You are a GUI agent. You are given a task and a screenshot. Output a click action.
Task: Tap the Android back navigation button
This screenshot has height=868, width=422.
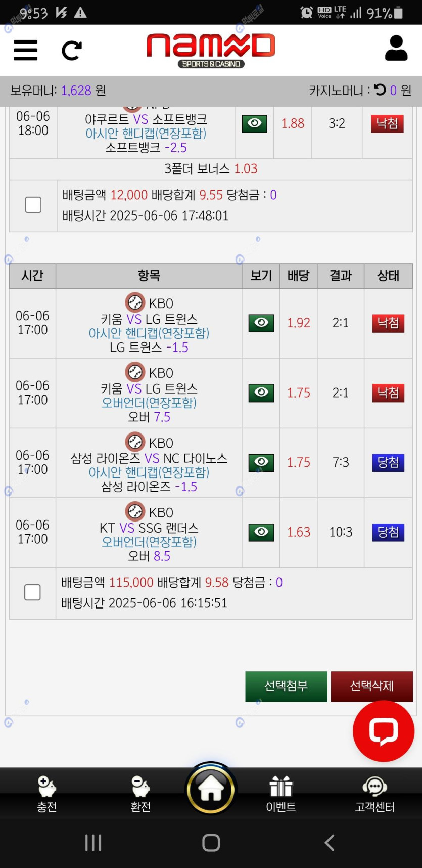(x=329, y=843)
